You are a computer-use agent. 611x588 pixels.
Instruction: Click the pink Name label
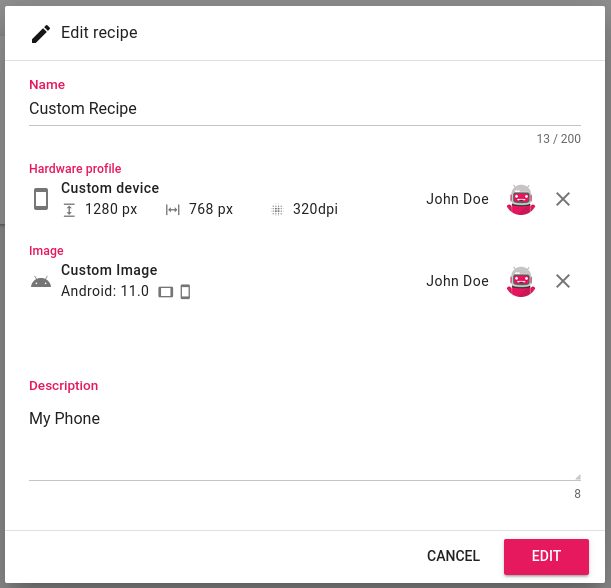pos(47,85)
